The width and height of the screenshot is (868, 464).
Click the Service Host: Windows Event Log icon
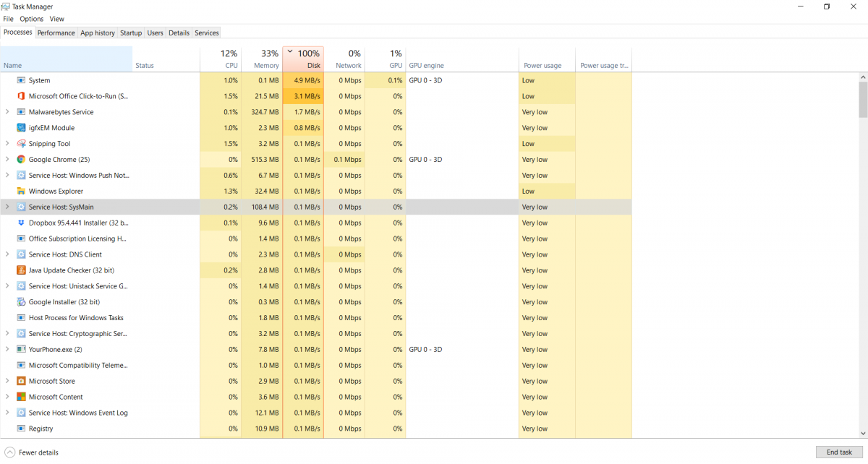coord(21,413)
